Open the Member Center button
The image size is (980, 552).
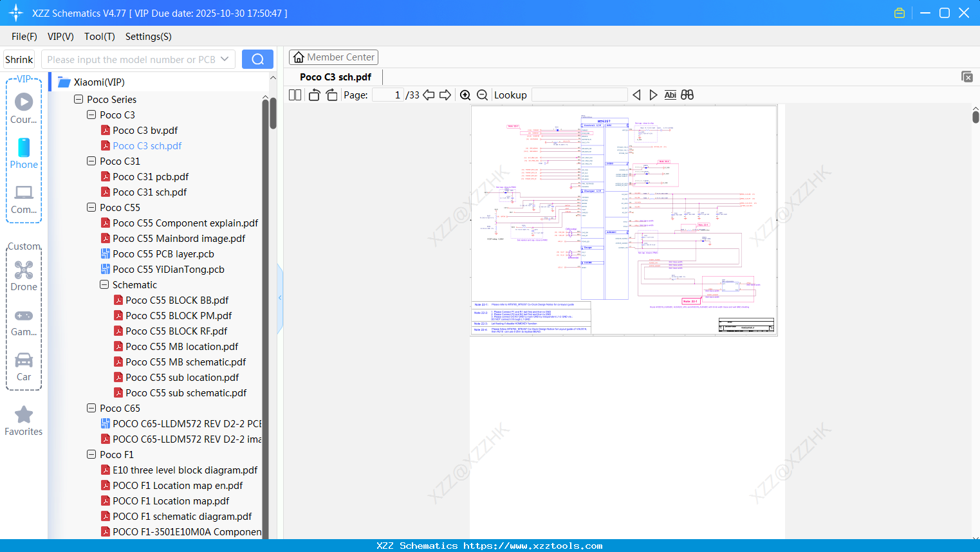coord(333,57)
